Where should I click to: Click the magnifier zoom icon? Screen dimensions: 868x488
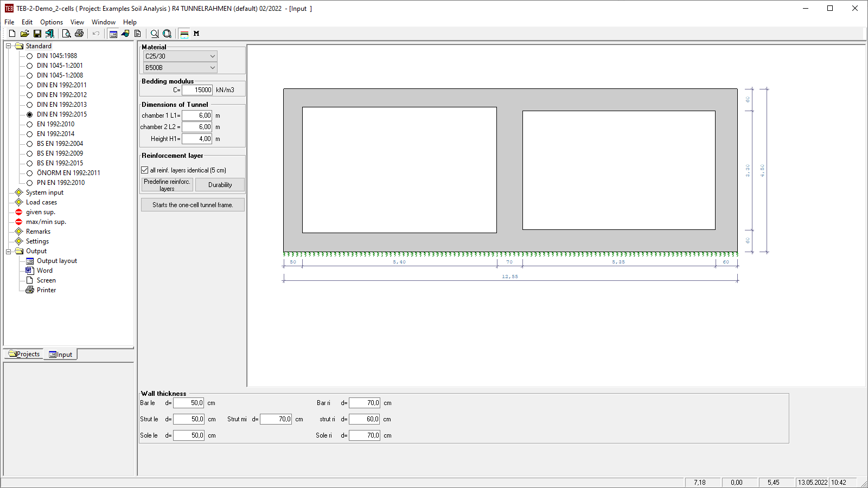click(x=155, y=34)
